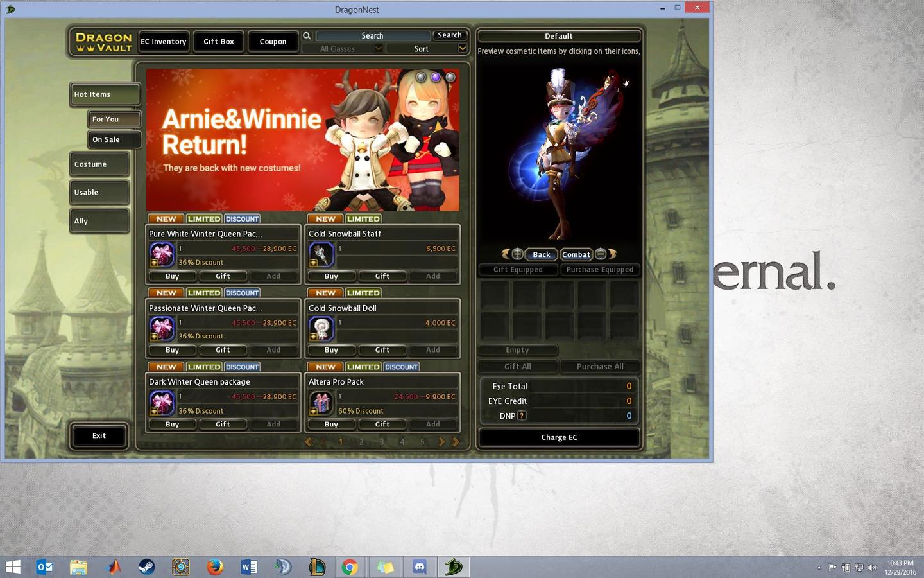The image size is (924, 578).
Task: Click the Charge EC button
Action: [559, 437]
